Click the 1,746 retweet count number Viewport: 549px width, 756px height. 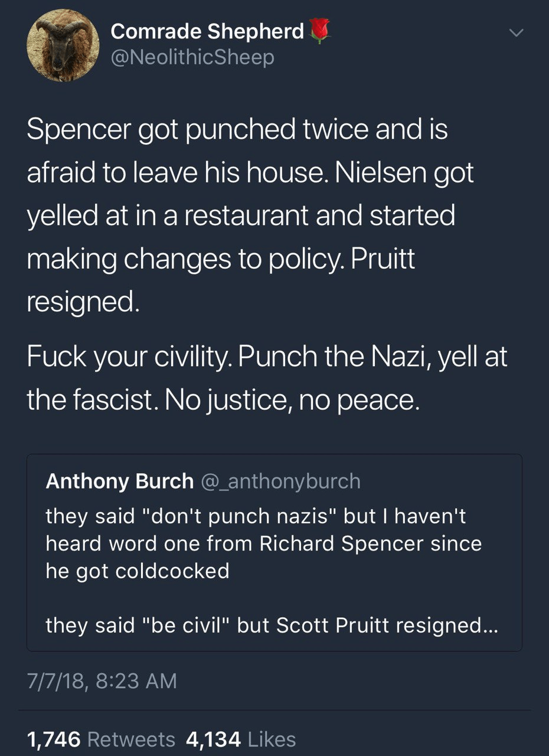pyautogui.click(x=53, y=739)
